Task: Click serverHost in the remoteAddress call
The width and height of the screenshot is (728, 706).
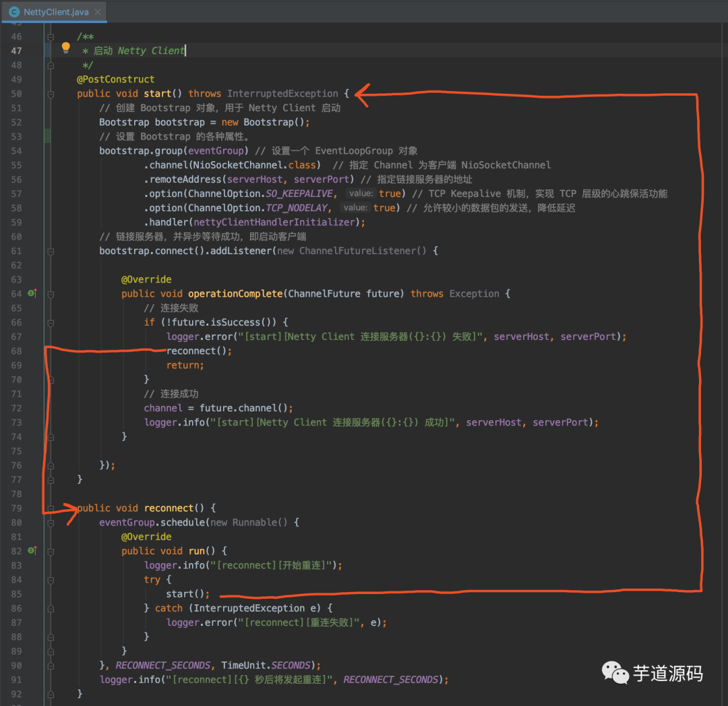Action: coord(254,180)
